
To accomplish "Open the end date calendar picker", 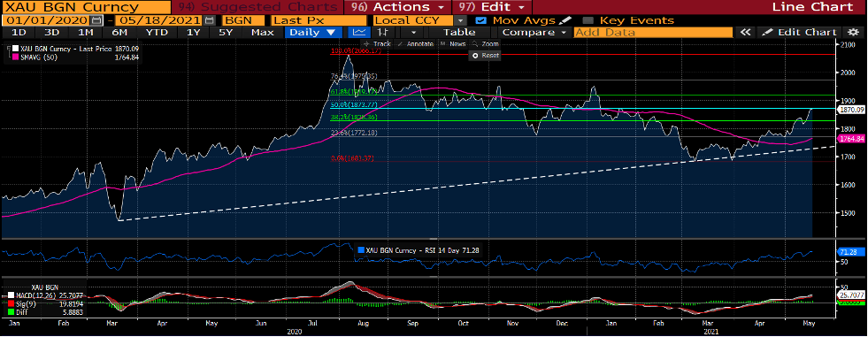I will coord(209,20).
